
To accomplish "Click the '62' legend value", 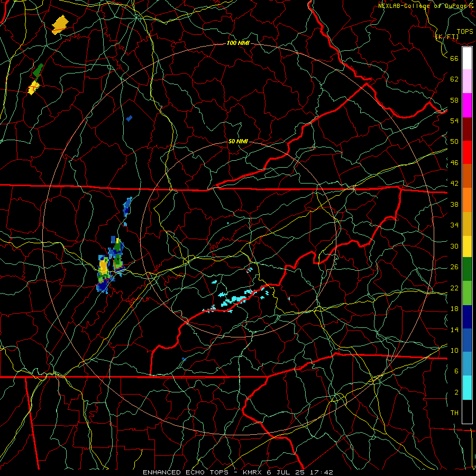I will 454,79.
